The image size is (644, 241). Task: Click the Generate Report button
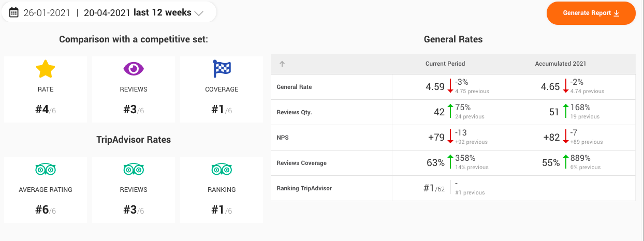click(591, 13)
